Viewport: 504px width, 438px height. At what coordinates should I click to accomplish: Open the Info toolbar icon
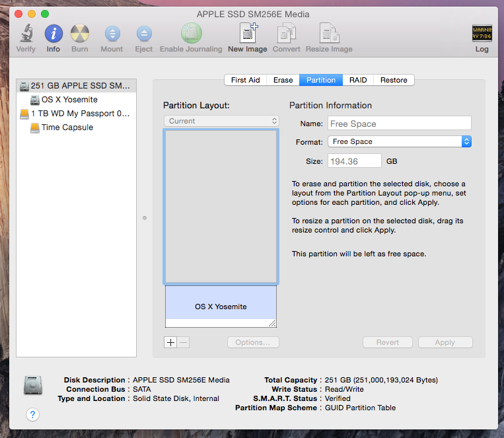(x=54, y=34)
